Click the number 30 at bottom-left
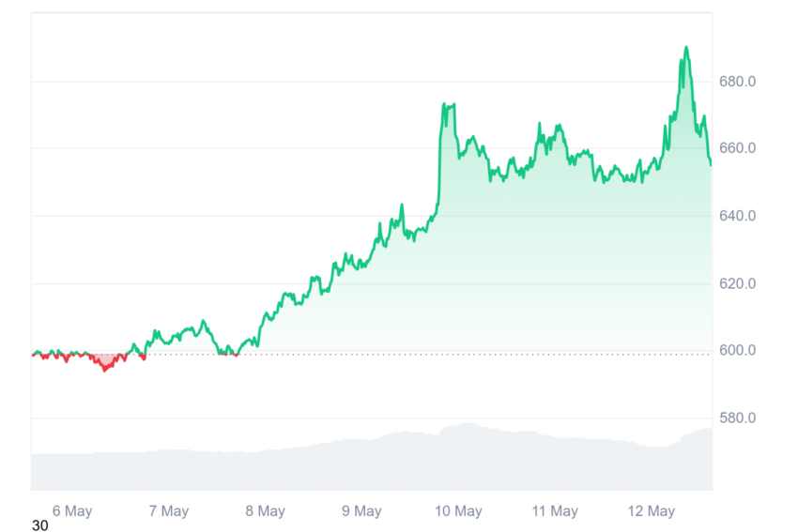 (40, 525)
